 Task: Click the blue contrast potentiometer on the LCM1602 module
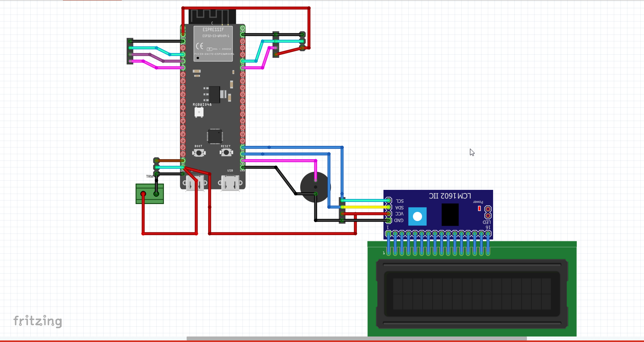pos(417,216)
